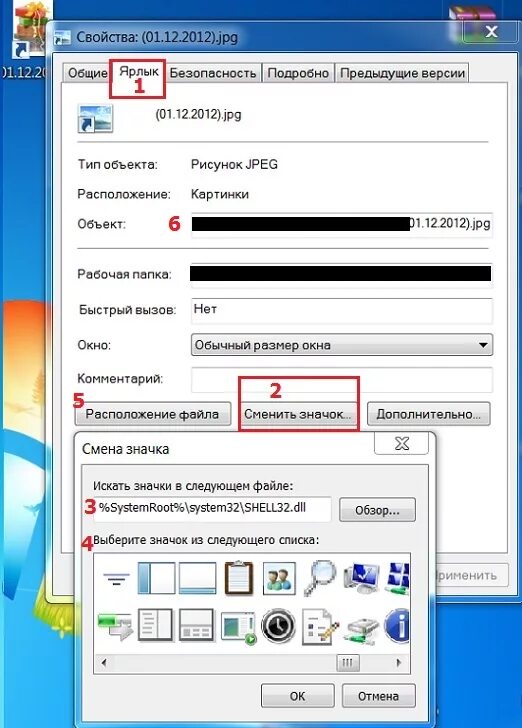The height and width of the screenshot is (728, 522).
Task: Click the Расположение файла button
Action: tap(152, 414)
